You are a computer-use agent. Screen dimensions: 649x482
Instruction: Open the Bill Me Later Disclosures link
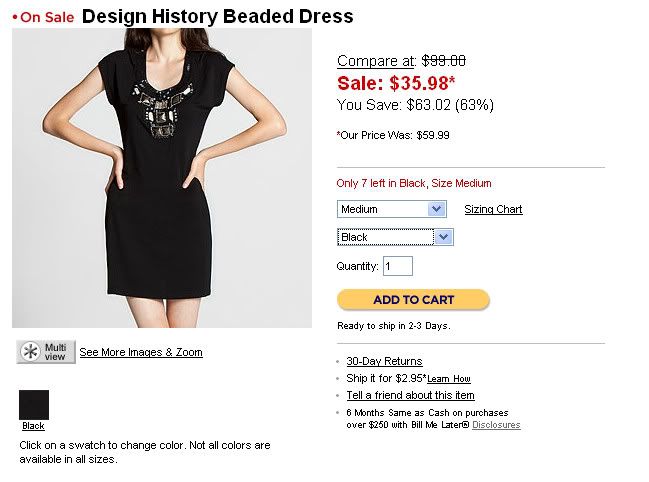496,425
